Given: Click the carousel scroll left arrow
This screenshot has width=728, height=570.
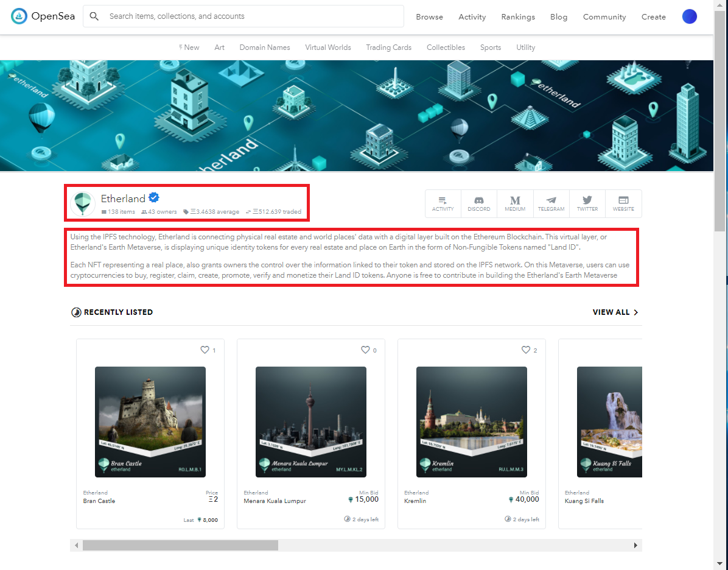Looking at the screenshot, I should coord(76,546).
